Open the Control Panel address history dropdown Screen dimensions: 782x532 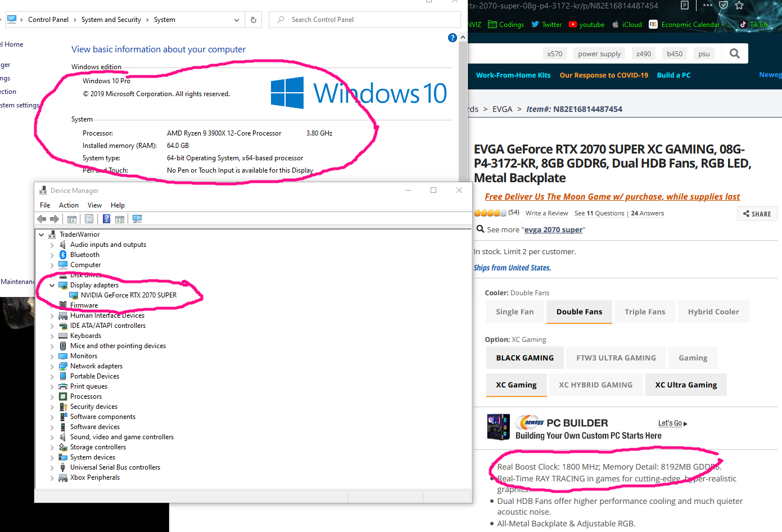pos(237,20)
